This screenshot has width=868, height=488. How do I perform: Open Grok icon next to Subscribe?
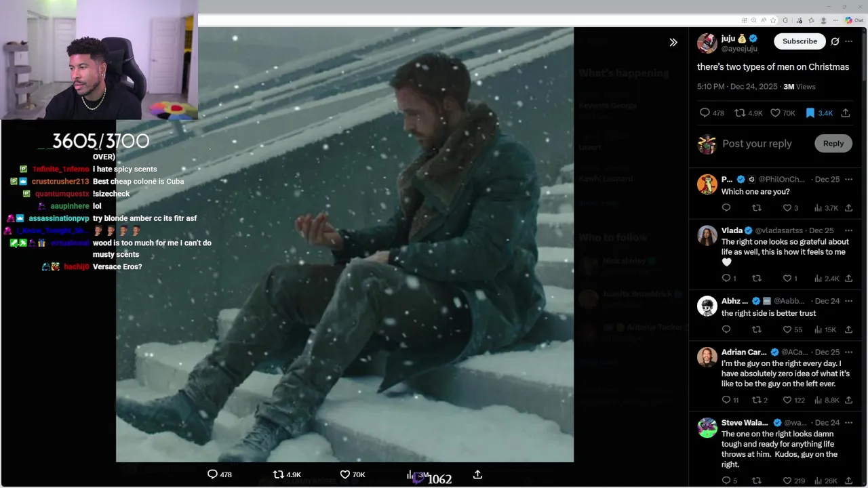tap(835, 41)
